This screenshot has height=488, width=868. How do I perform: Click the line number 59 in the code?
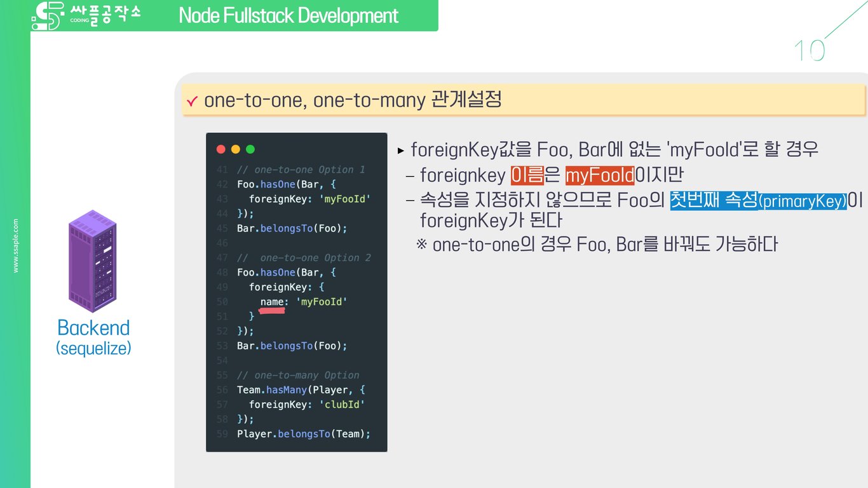222,433
